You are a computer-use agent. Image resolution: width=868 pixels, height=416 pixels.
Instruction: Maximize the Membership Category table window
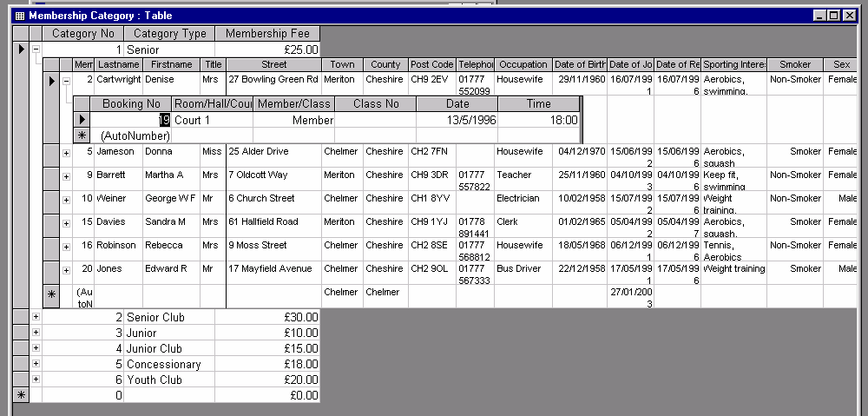[833, 16]
